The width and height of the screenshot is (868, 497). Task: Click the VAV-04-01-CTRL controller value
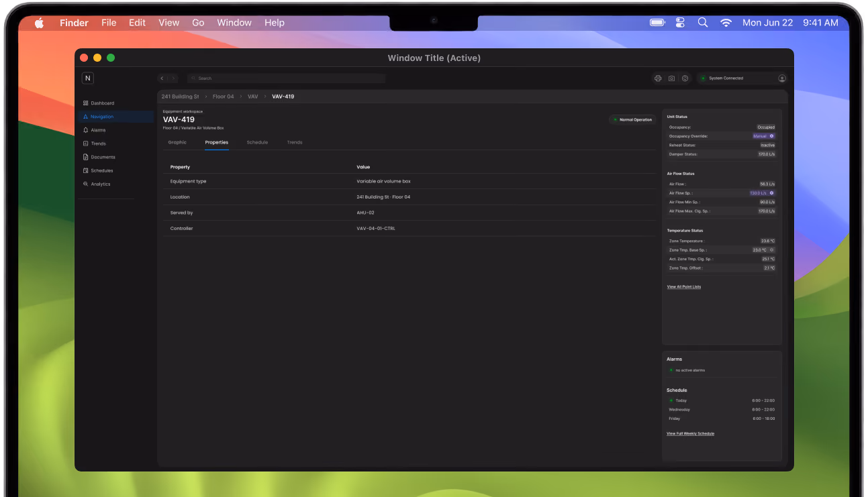coord(376,229)
